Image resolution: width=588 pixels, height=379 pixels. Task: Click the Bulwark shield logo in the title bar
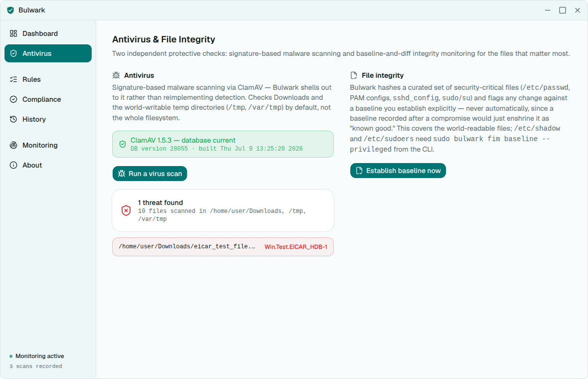click(x=10, y=10)
